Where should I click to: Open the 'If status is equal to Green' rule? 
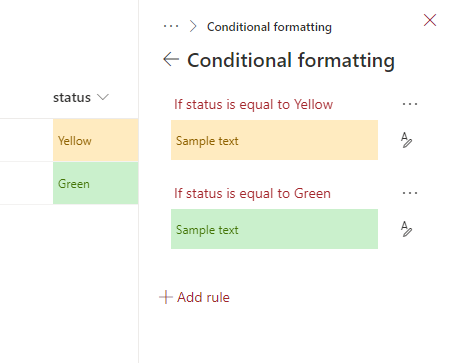coord(252,193)
